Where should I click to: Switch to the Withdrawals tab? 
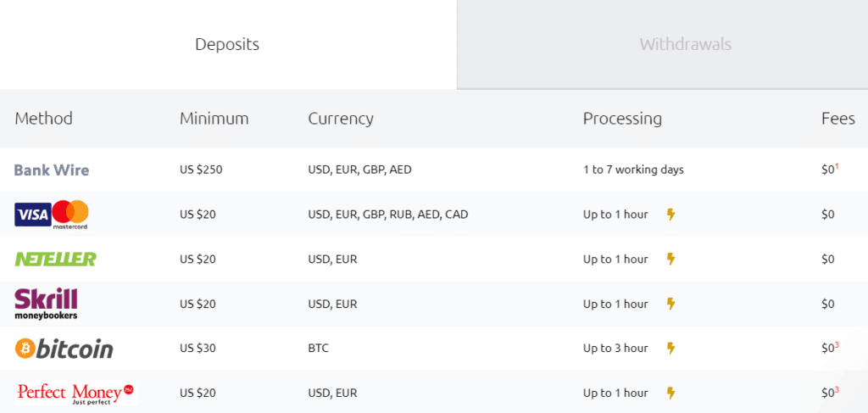(x=685, y=44)
